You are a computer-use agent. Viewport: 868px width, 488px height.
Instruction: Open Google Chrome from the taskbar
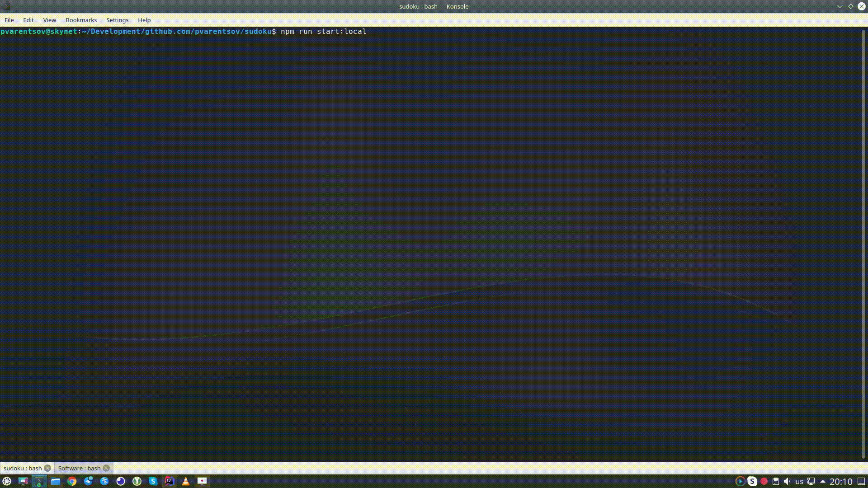click(x=72, y=481)
